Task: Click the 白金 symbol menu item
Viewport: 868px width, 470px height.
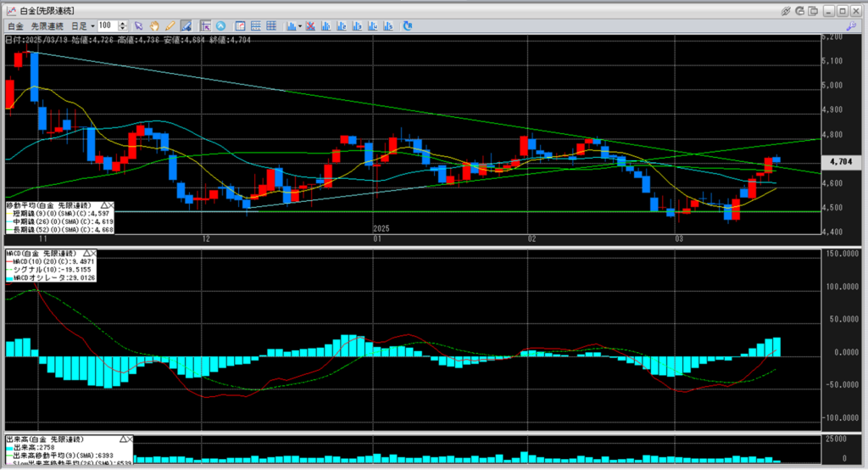Action: tap(14, 26)
